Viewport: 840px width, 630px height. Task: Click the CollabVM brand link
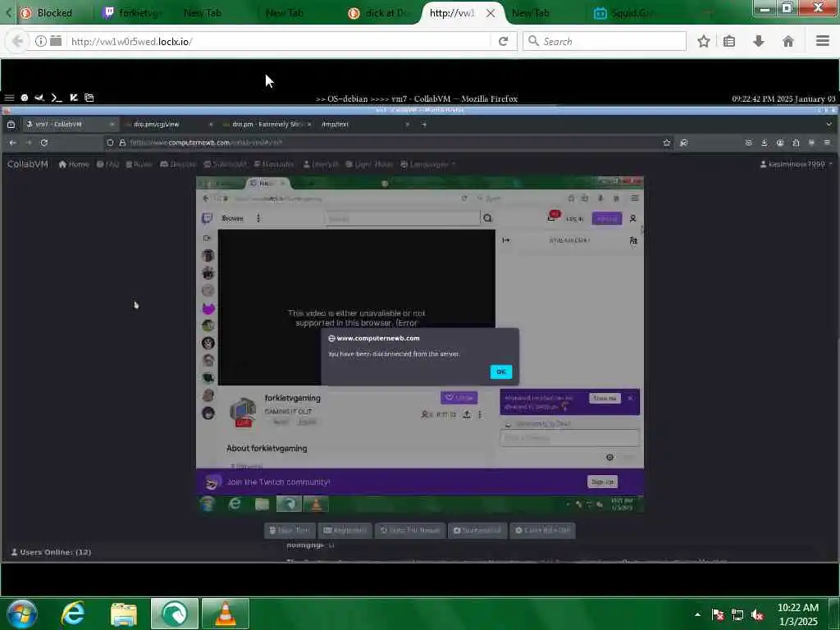click(27, 164)
